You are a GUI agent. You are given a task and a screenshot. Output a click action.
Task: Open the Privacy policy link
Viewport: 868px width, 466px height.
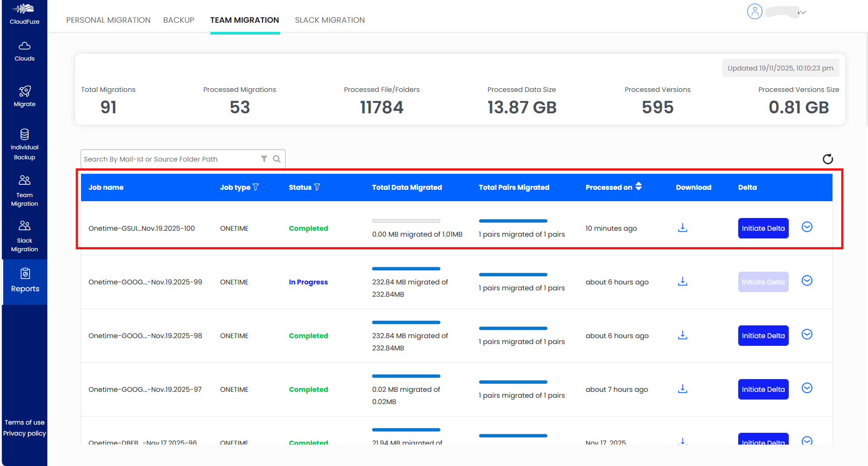[25, 433]
